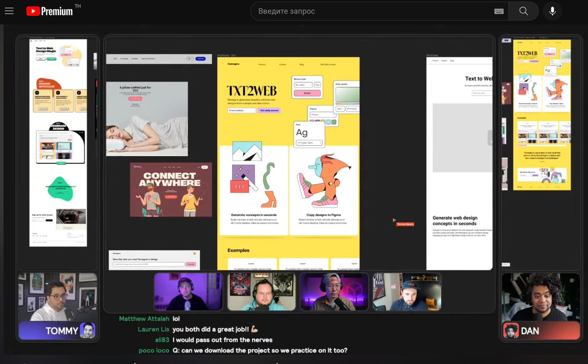The width and height of the screenshot is (588, 364).
Task: Open the HEX color format dropdown
Action: click(340, 109)
